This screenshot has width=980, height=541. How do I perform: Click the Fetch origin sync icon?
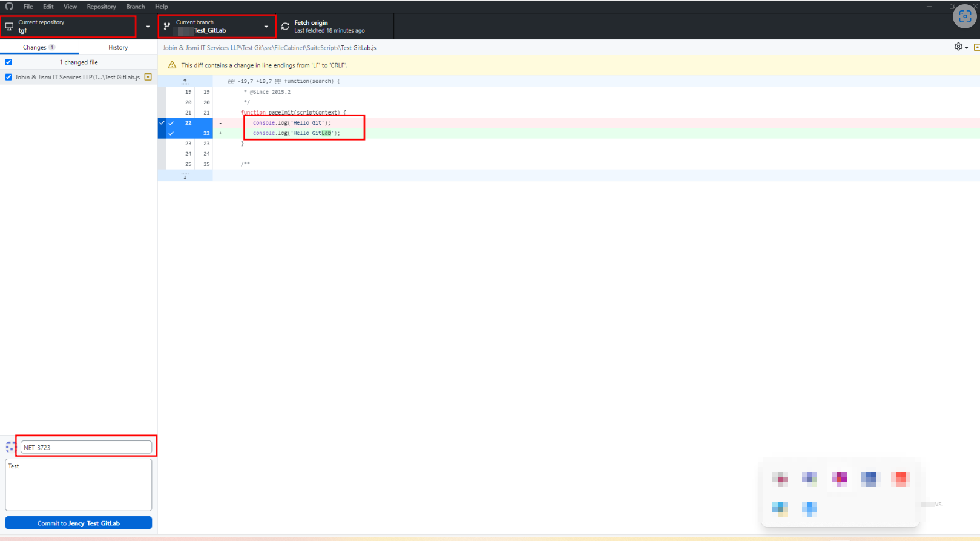point(285,27)
